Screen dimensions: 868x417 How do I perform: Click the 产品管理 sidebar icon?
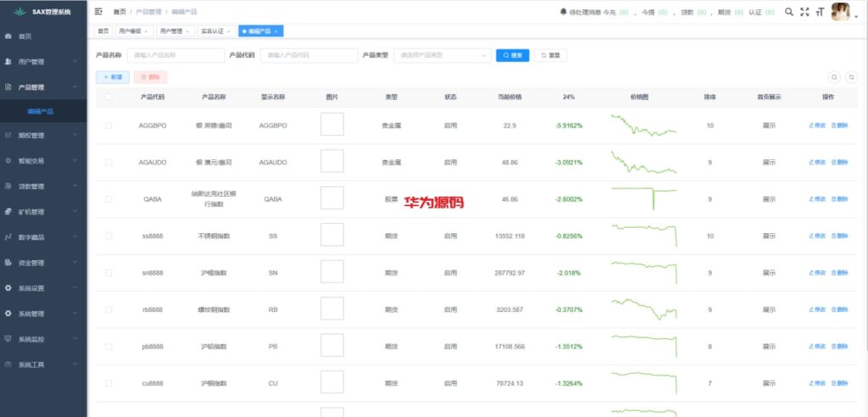(8, 87)
